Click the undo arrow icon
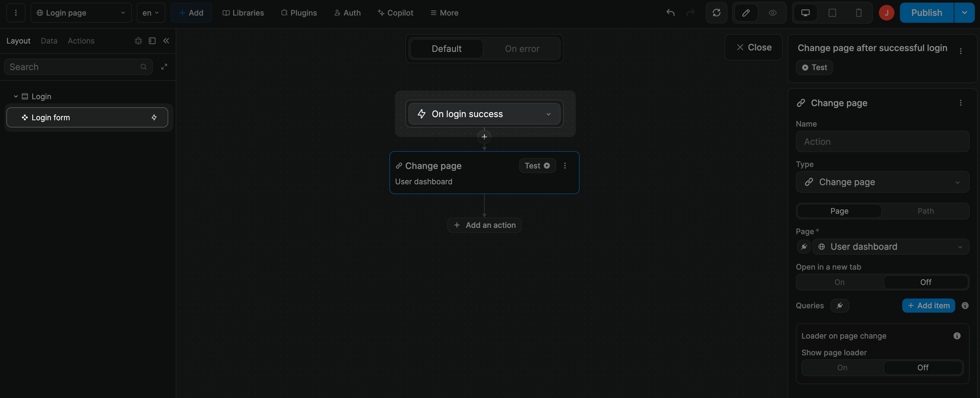The height and width of the screenshot is (398, 980). 670,13
